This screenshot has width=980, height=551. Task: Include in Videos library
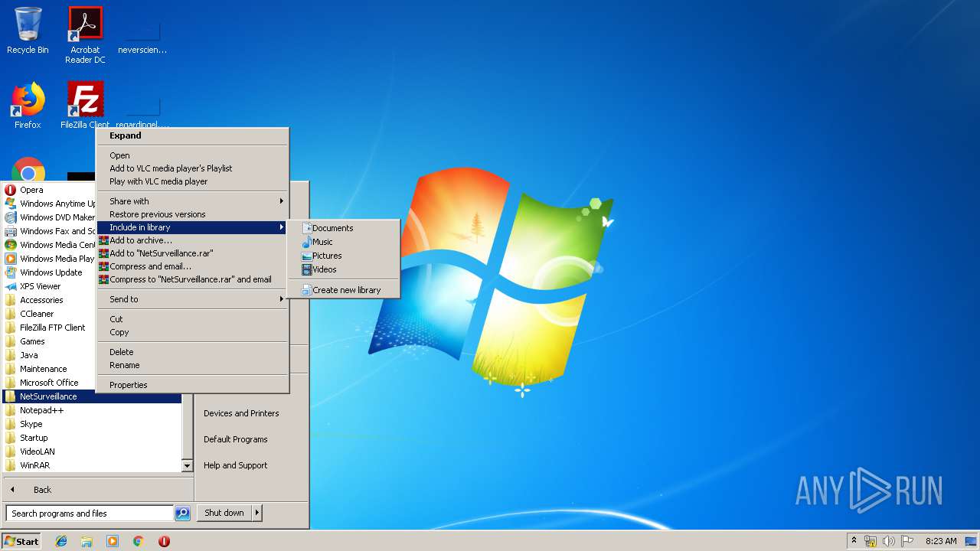coord(343,269)
